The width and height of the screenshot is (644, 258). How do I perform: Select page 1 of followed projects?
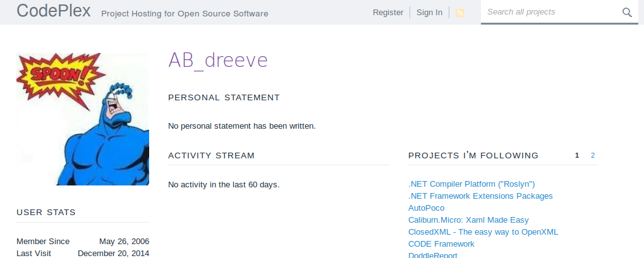click(577, 155)
